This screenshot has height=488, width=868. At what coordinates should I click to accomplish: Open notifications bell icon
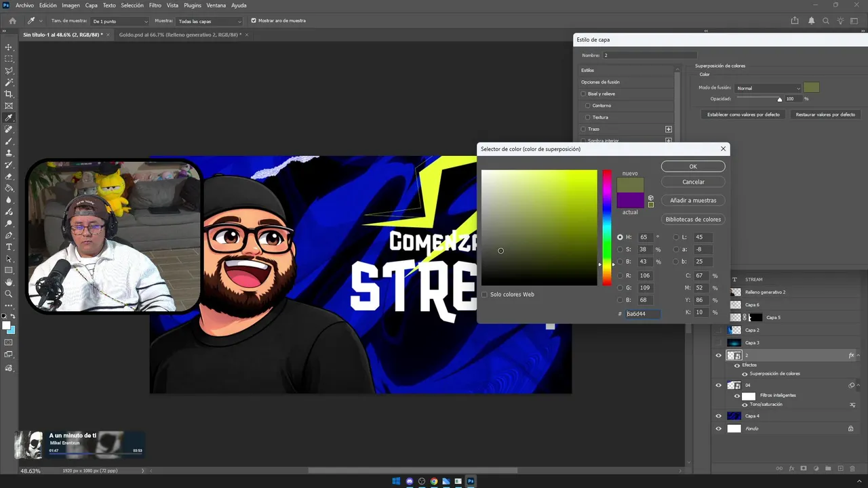pyautogui.click(x=812, y=21)
